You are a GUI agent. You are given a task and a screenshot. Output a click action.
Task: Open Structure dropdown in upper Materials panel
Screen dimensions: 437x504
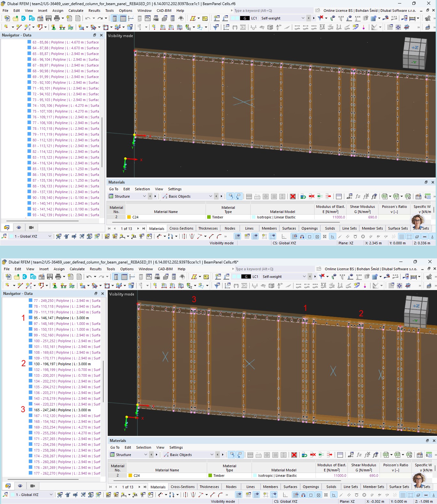(128, 196)
